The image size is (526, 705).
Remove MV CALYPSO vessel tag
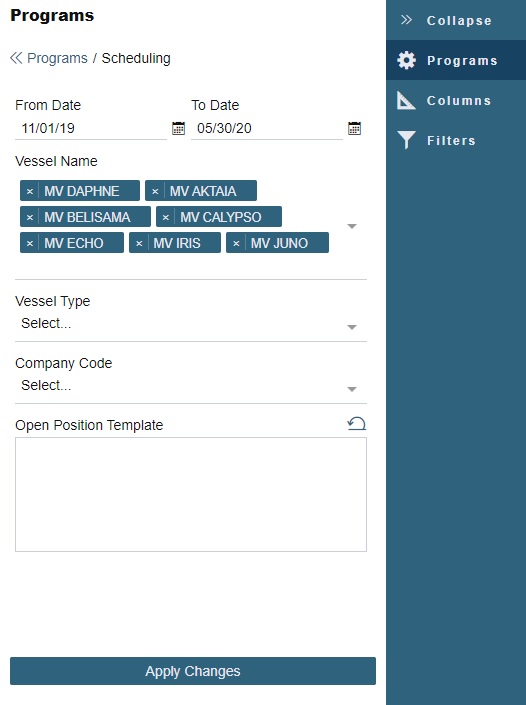click(x=166, y=217)
